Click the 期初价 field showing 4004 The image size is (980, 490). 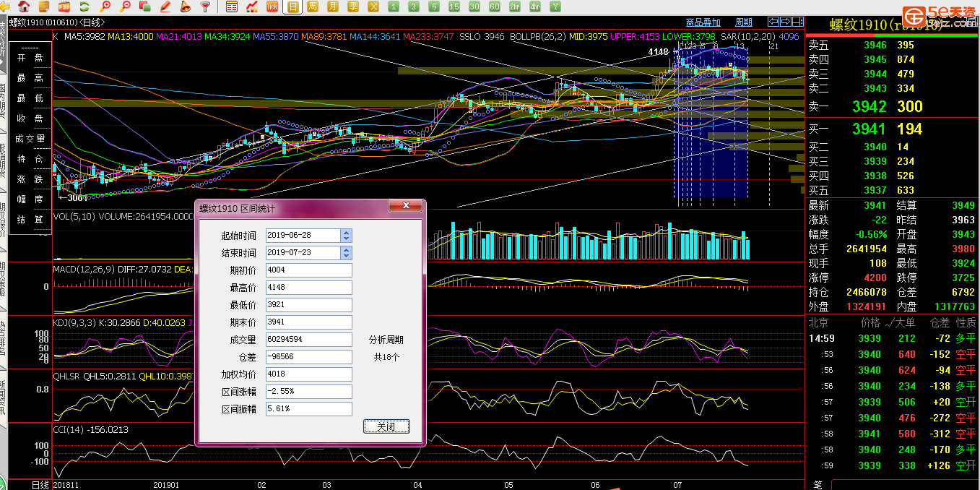pos(308,270)
